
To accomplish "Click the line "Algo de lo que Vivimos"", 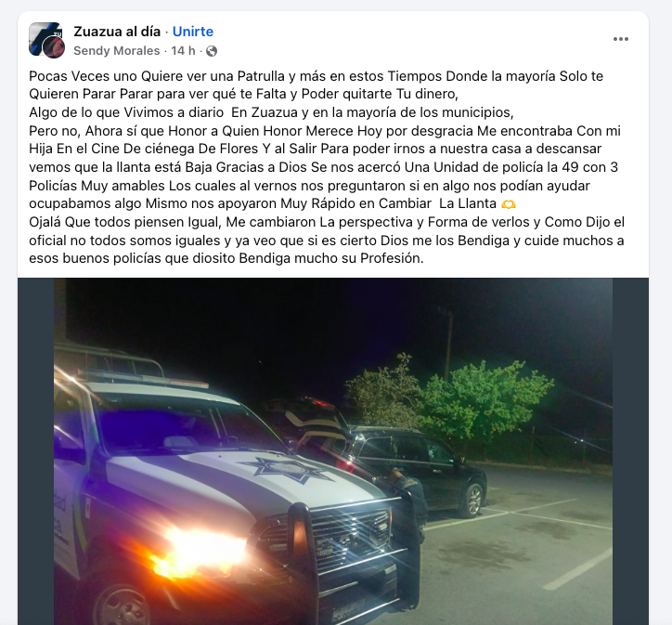I will [271, 112].
